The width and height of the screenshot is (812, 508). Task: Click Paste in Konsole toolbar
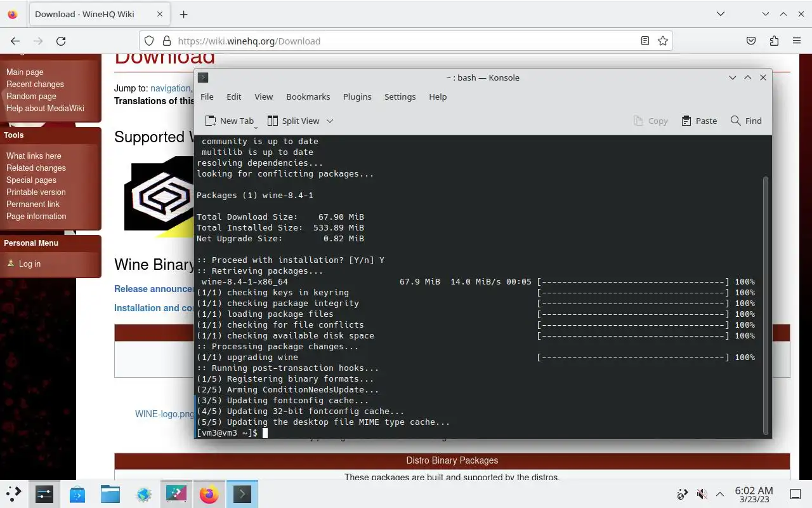click(x=699, y=121)
